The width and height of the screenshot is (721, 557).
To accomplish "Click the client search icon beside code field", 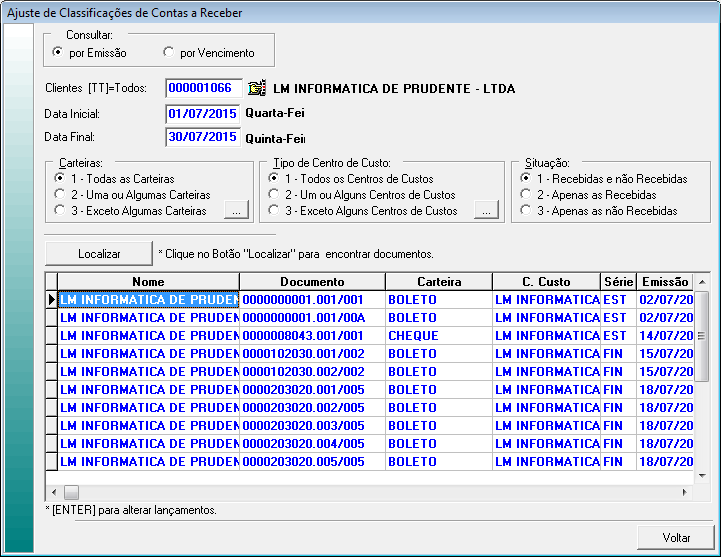I will click(x=257, y=88).
